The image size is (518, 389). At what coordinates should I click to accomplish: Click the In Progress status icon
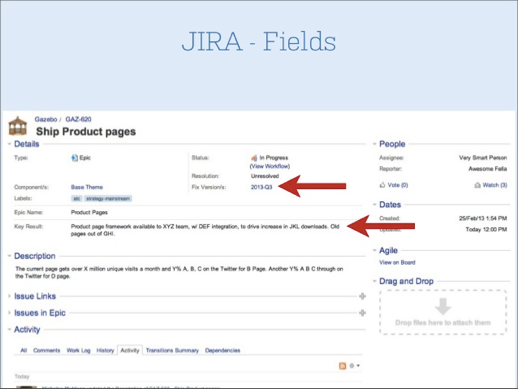(x=254, y=158)
